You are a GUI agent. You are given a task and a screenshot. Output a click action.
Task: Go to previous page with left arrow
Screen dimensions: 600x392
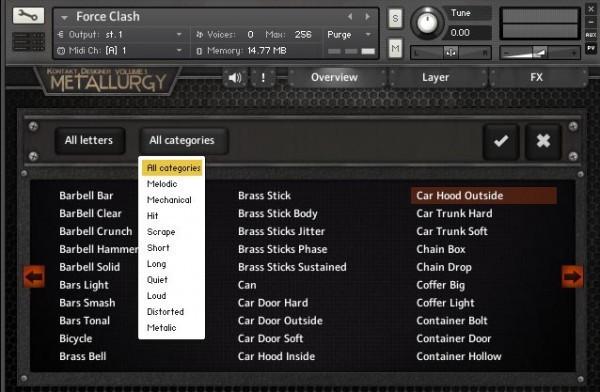tap(34, 276)
